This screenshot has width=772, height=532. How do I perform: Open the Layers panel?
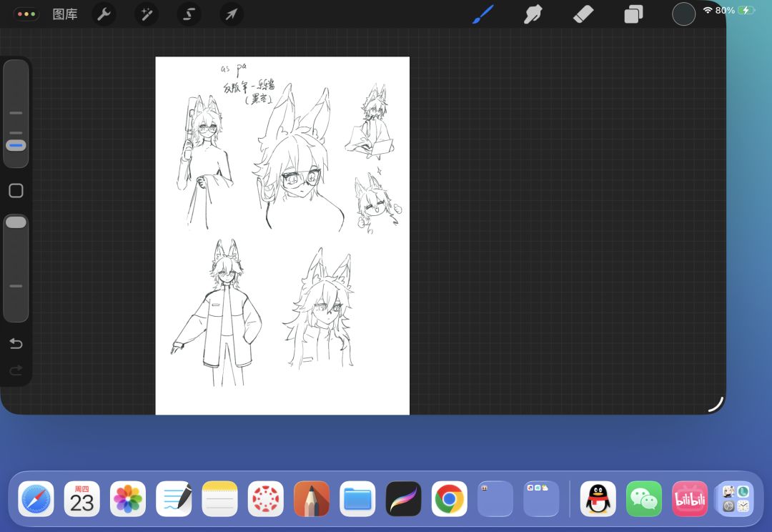pyautogui.click(x=633, y=14)
